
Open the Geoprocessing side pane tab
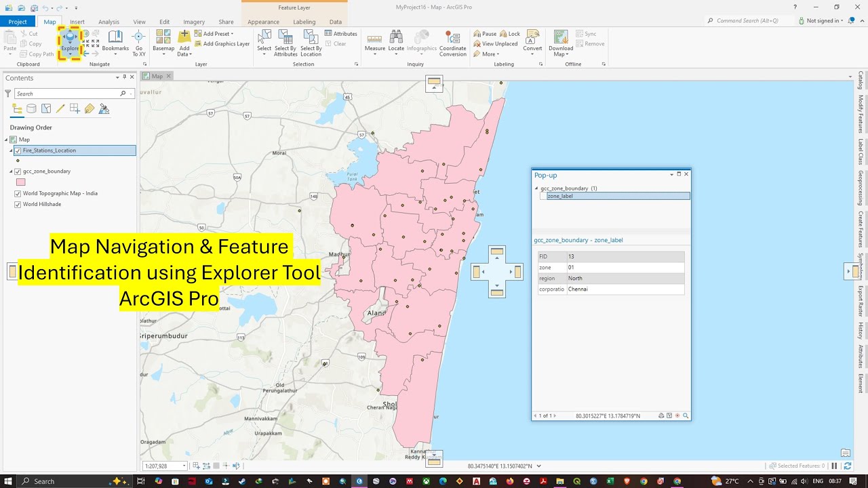861,188
